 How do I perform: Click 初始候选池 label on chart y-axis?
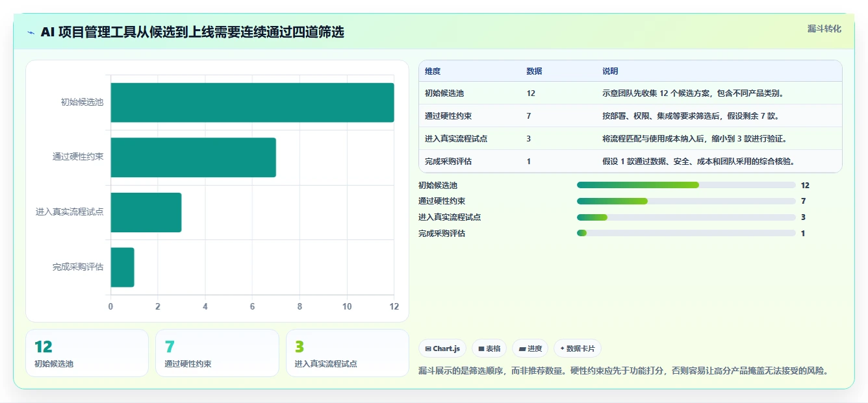click(x=82, y=103)
